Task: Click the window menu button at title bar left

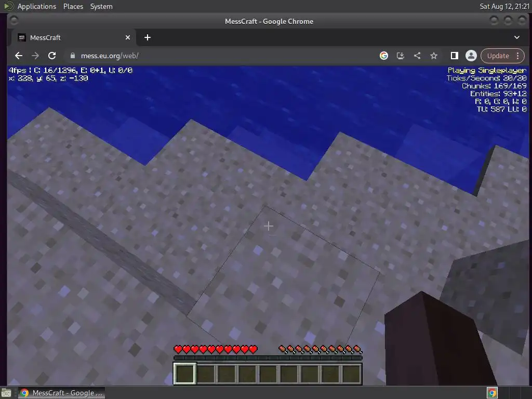Action: pos(14,21)
